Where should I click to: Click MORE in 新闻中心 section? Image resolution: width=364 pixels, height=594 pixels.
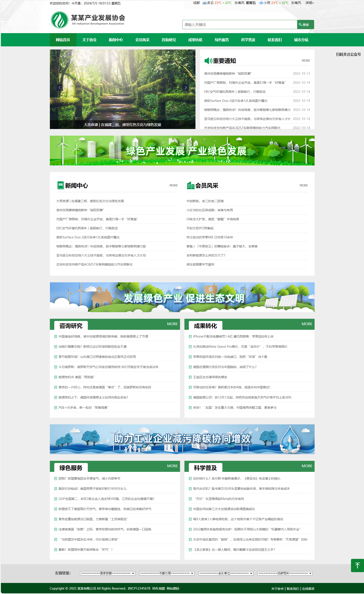coord(173,185)
